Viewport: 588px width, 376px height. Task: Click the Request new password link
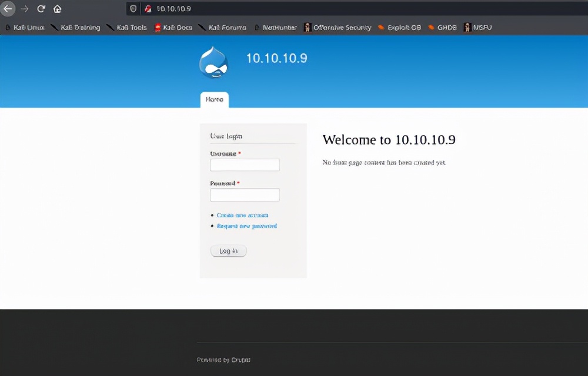(247, 226)
